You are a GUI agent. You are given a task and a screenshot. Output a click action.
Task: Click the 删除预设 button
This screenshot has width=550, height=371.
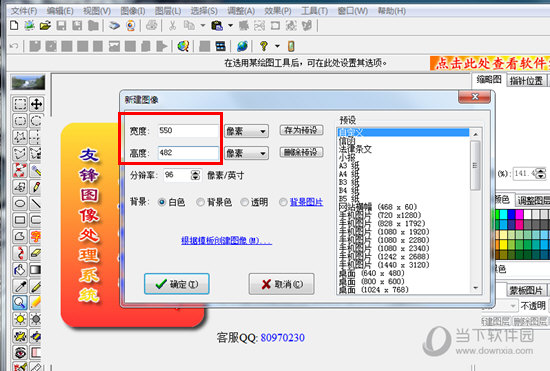(x=301, y=152)
